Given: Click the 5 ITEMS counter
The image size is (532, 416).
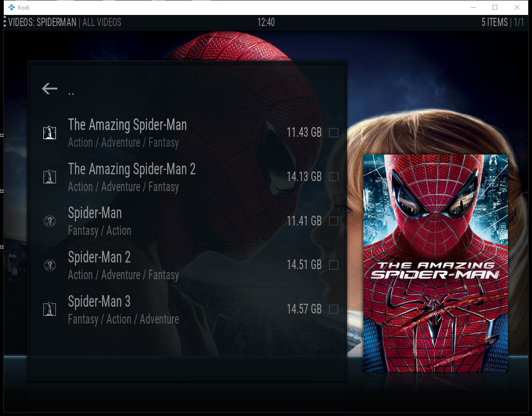Looking at the screenshot, I should [x=495, y=22].
